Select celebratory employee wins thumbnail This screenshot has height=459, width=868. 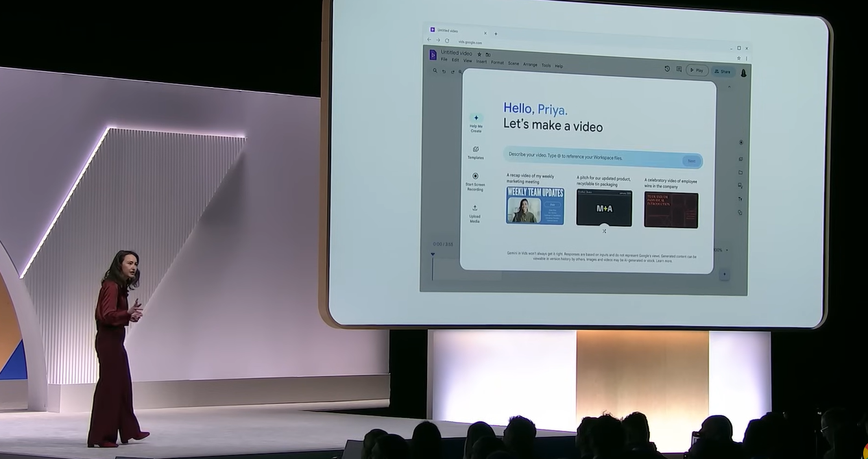(671, 210)
